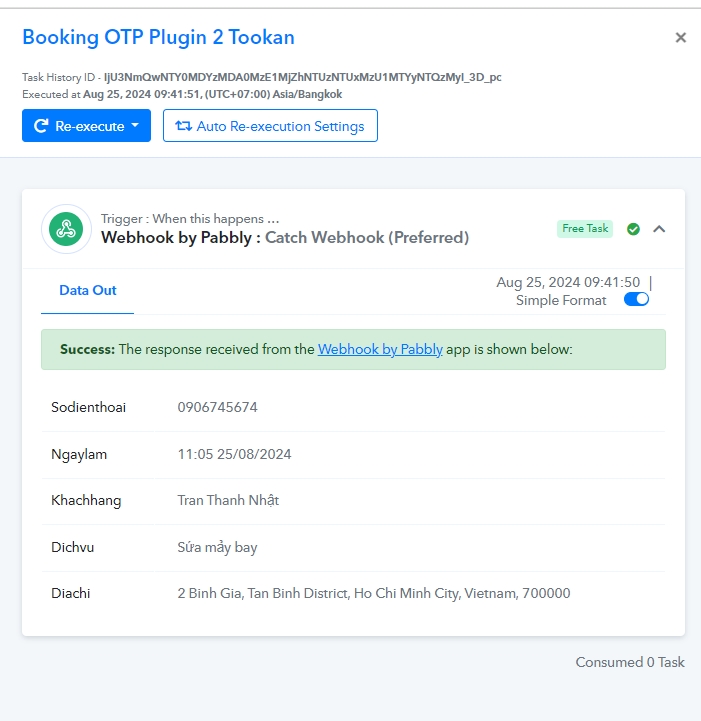
Task: Open the Webhook by Pabbly link
Action: (x=380, y=349)
